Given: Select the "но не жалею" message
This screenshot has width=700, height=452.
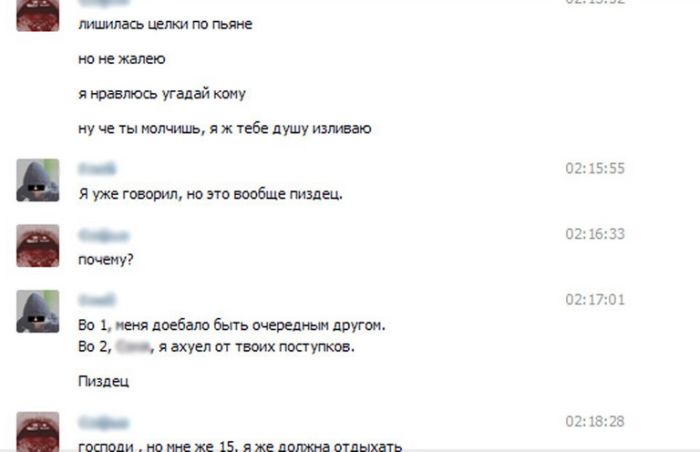Looking at the screenshot, I should click(x=122, y=59).
